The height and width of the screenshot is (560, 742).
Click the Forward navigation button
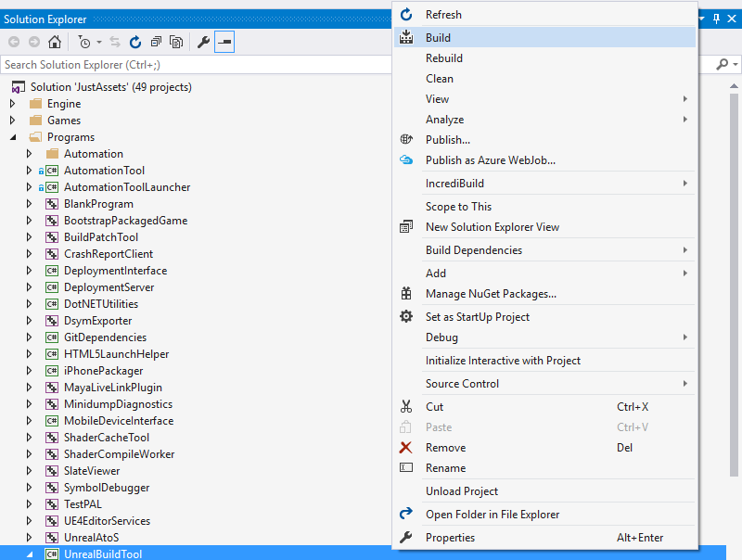pyautogui.click(x=34, y=41)
